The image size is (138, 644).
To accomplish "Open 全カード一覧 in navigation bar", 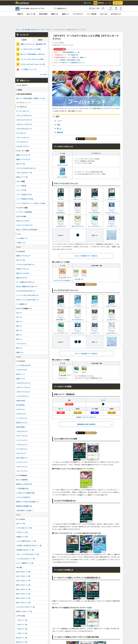I will (31, 14).
